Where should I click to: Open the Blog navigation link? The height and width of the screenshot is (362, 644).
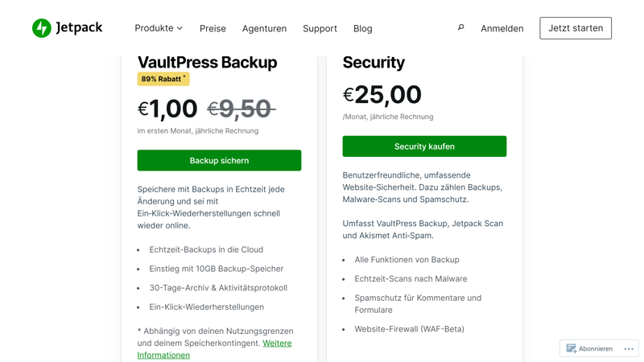(x=362, y=28)
